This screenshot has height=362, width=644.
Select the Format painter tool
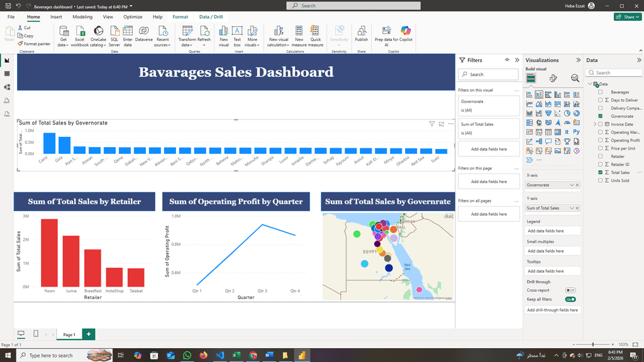coord(35,44)
